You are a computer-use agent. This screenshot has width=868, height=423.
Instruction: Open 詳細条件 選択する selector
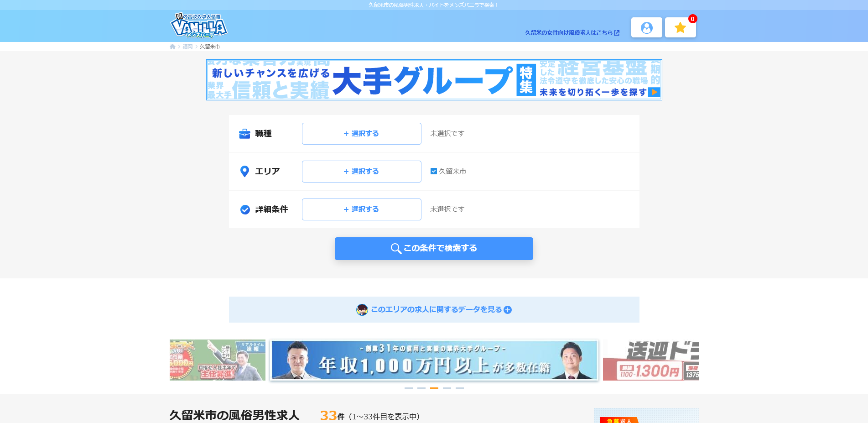(x=361, y=209)
